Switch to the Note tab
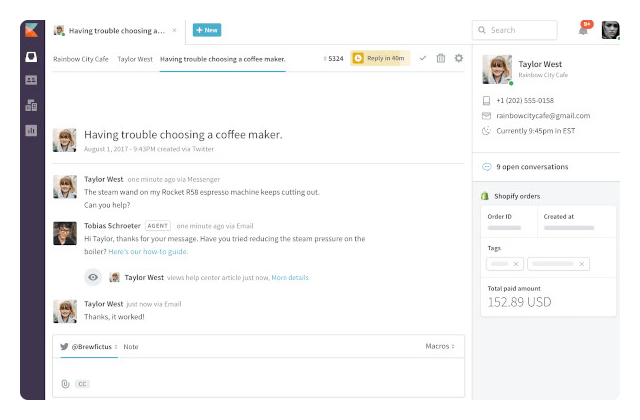 (x=131, y=347)
